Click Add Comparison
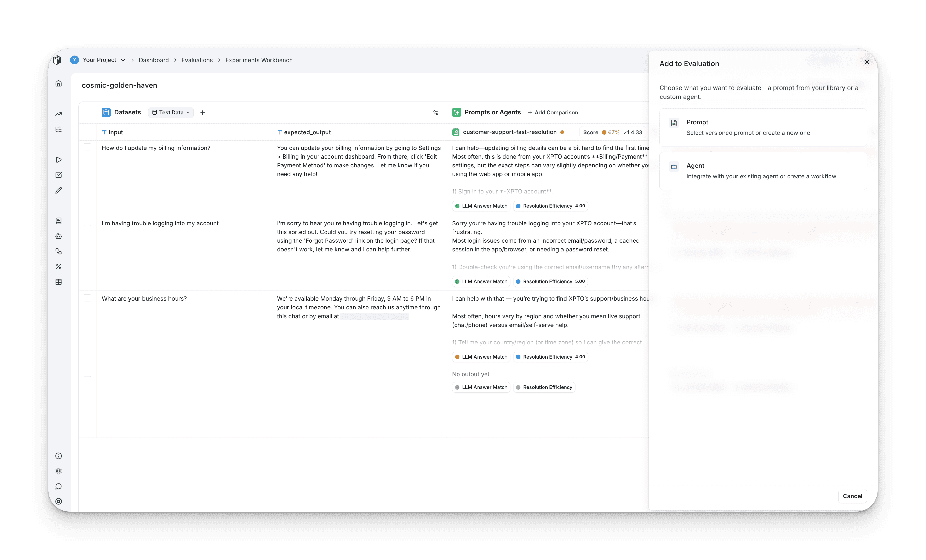This screenshot has width=926, height=560. 553,112
